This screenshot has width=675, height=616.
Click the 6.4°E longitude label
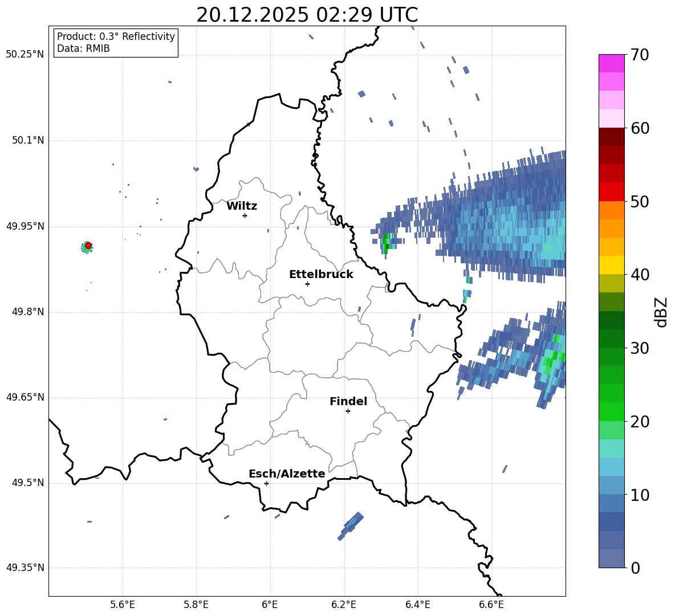[x=417, y=605]
